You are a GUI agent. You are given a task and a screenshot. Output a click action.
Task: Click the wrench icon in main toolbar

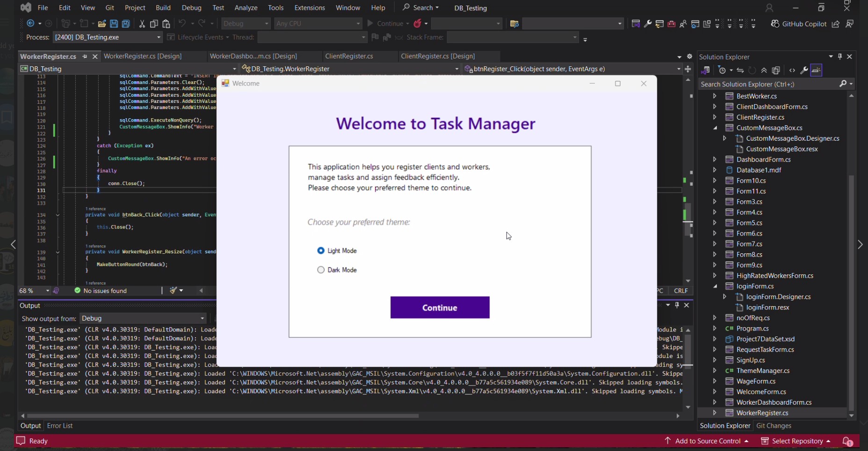click(x=648, y=24)
